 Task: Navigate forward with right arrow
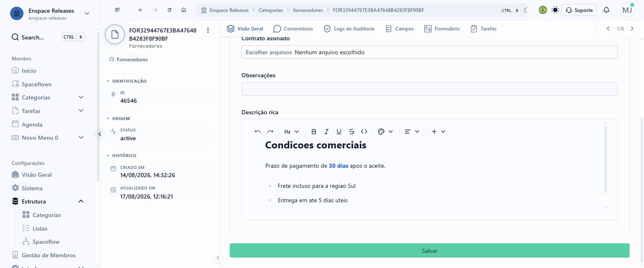tap(155, 10)
